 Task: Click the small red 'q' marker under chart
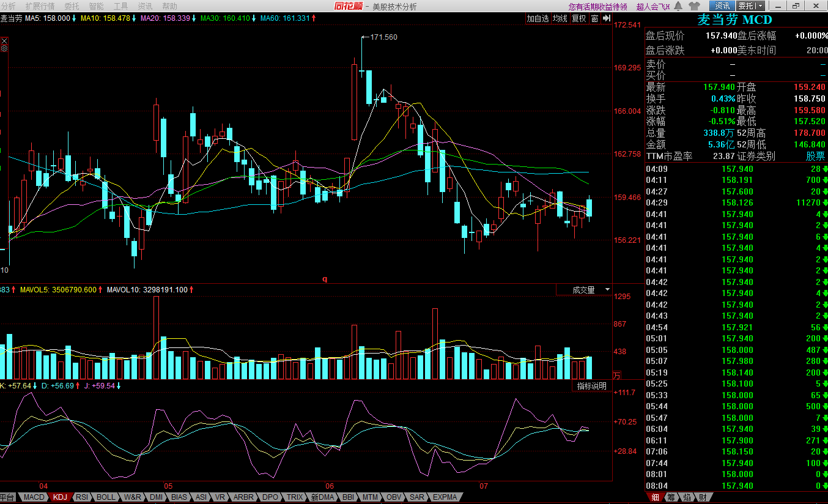325,279
